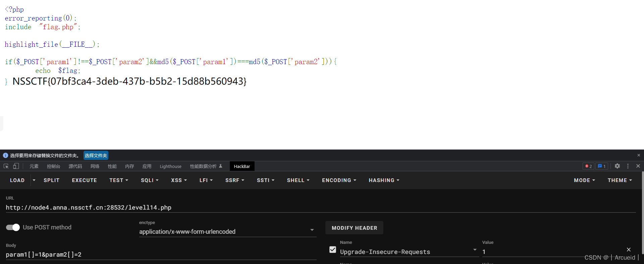This screenshot has height=264, width=644.
Task: Click the highlight_file(__FILE__) code line
Action: (52, 44)
